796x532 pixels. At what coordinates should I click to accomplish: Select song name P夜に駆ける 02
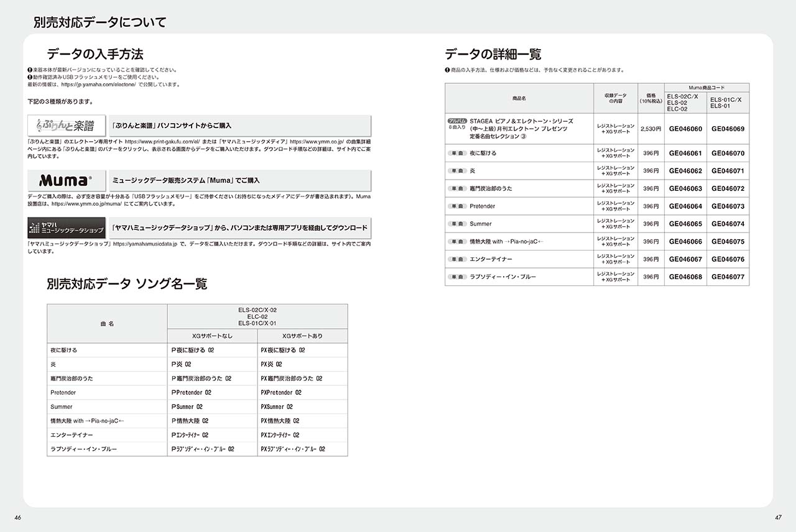point(193,351)
